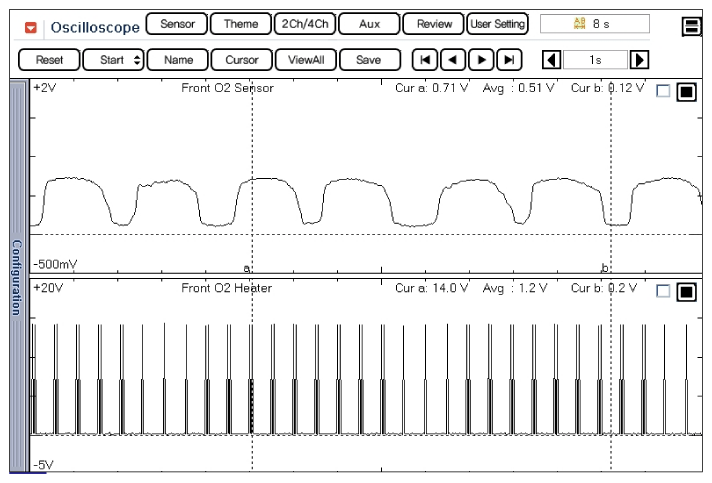This screenshot has width=712, height=483.
Task: Toggle the 2Ch/4Ch channel mode
Action: 304,24
